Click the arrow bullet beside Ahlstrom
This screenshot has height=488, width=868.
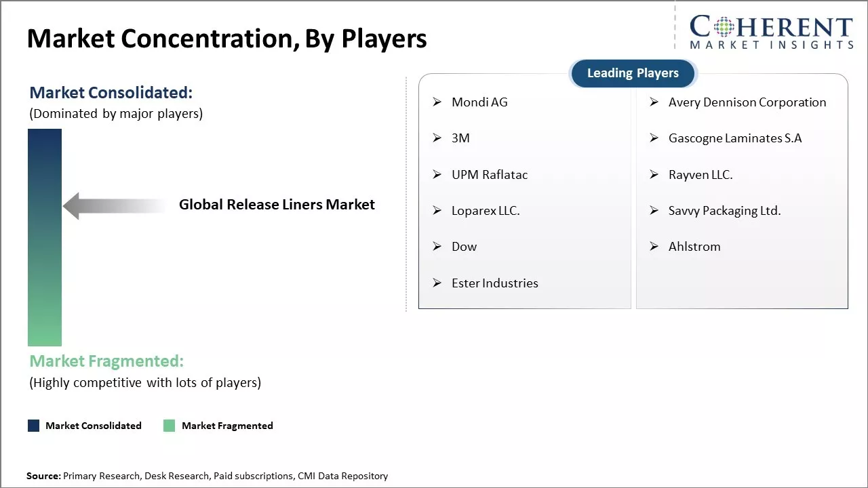[x=654, y=247]
